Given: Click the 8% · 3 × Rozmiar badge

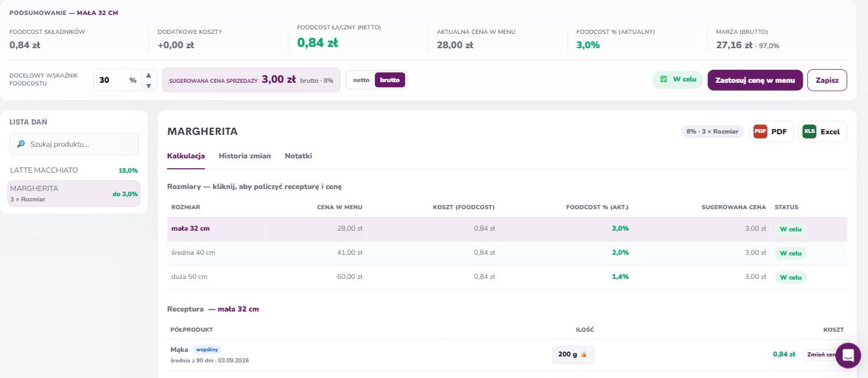Looking at the screenshot, I should pyautogui.click(x=712, y=132).
